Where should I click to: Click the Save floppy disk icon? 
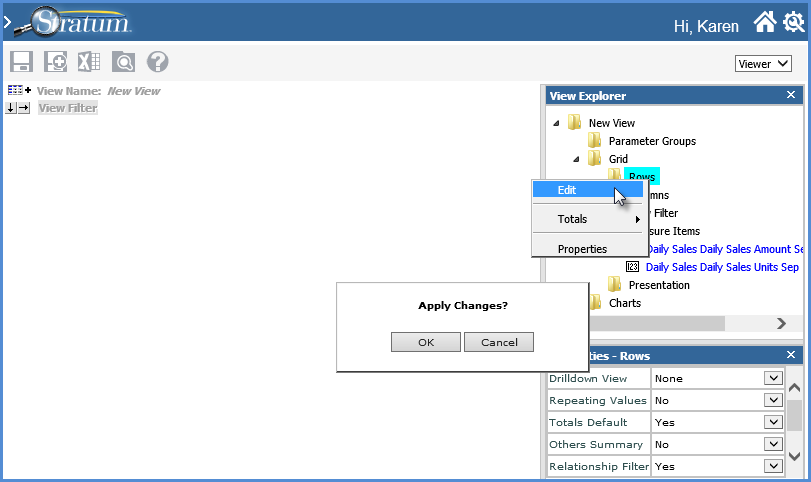coord(21,62)
